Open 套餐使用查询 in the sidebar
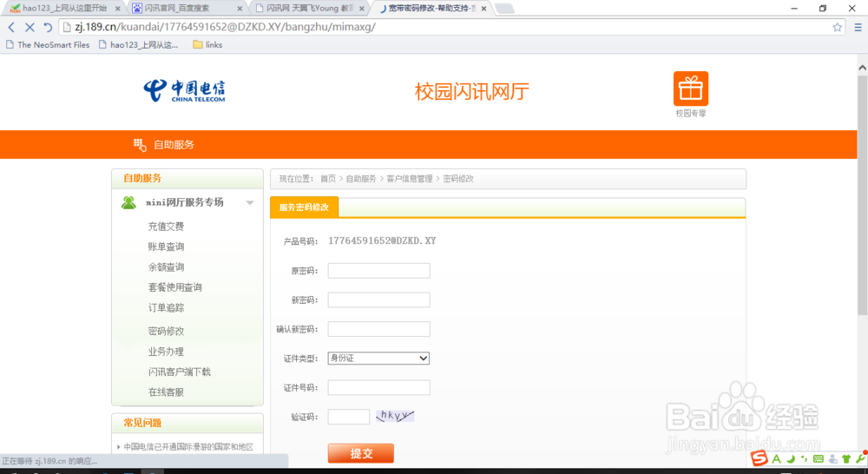This screenshot has width=868, height=474. 175,287
